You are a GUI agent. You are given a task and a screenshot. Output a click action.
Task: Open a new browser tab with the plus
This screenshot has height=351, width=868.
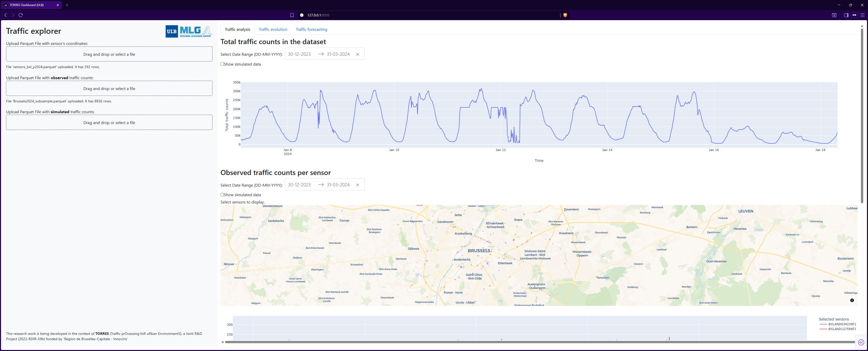point(67,5)
